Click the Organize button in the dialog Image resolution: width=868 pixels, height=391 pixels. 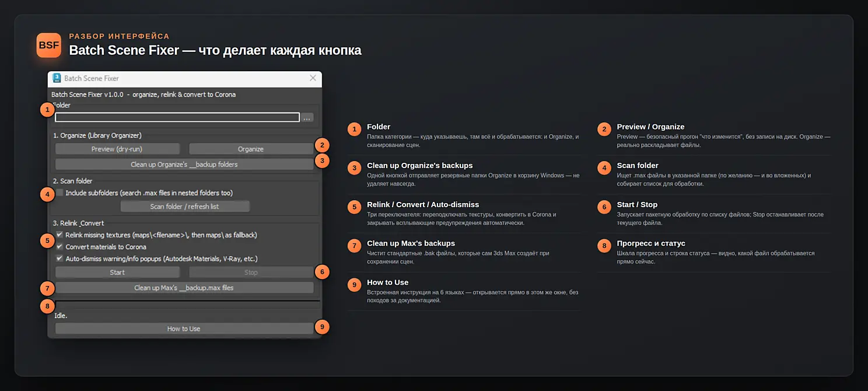coord(251,149)
